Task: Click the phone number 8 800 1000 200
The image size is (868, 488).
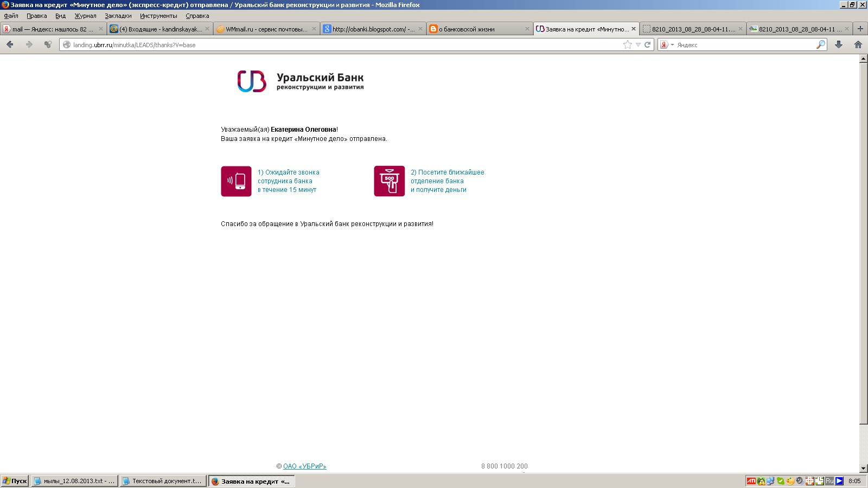Action: pos(505,466)
